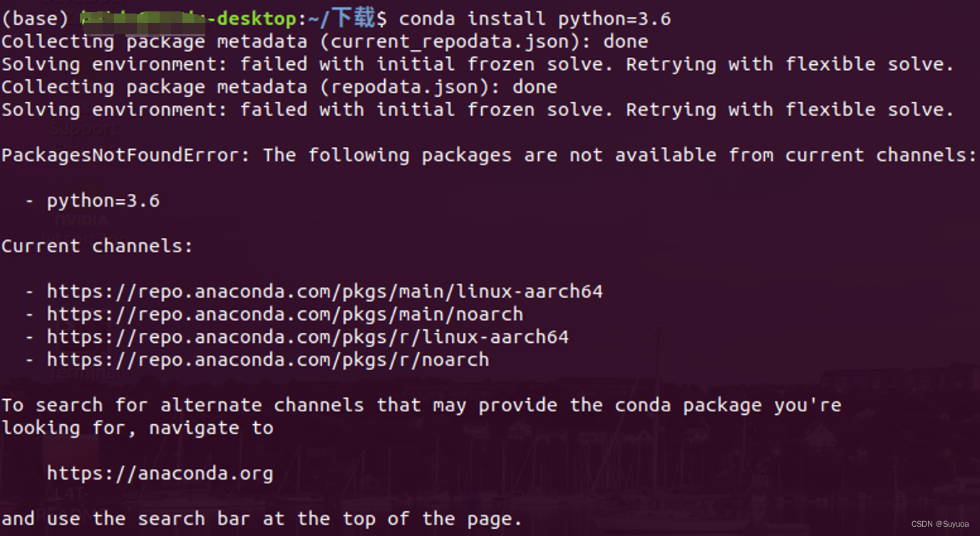Screen dimensions: 980x536
Task: Click the To search for alternate channels line
Action: (x=421, y=406)
